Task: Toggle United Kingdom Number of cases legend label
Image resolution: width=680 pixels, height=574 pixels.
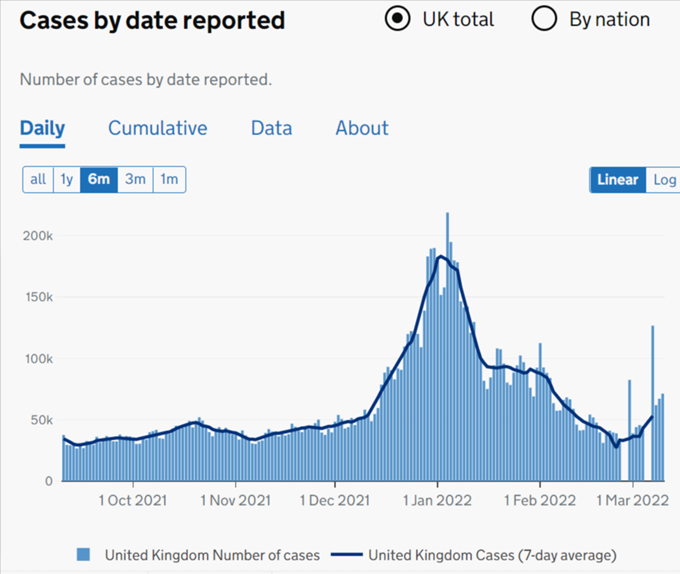Action: point(212,554)
